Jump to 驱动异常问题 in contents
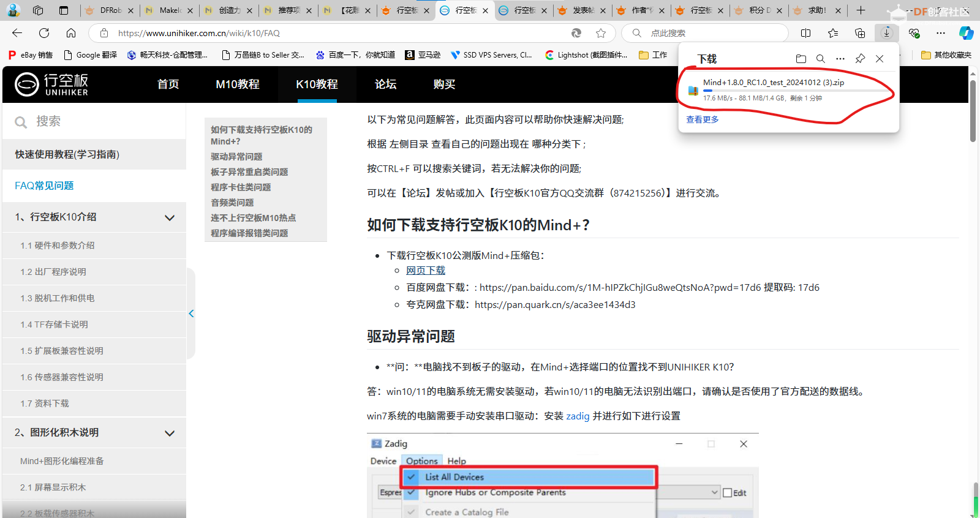 coord(236,157)
